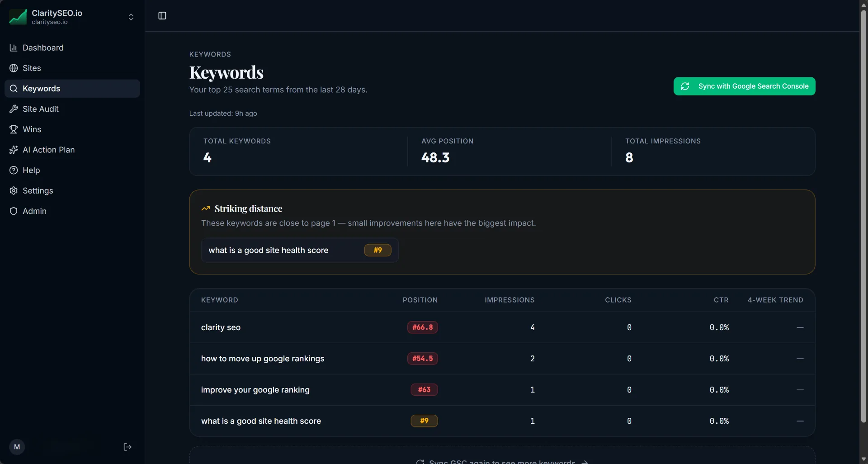
Task: Open AI Action Plan via its icon
Action: 14,150
